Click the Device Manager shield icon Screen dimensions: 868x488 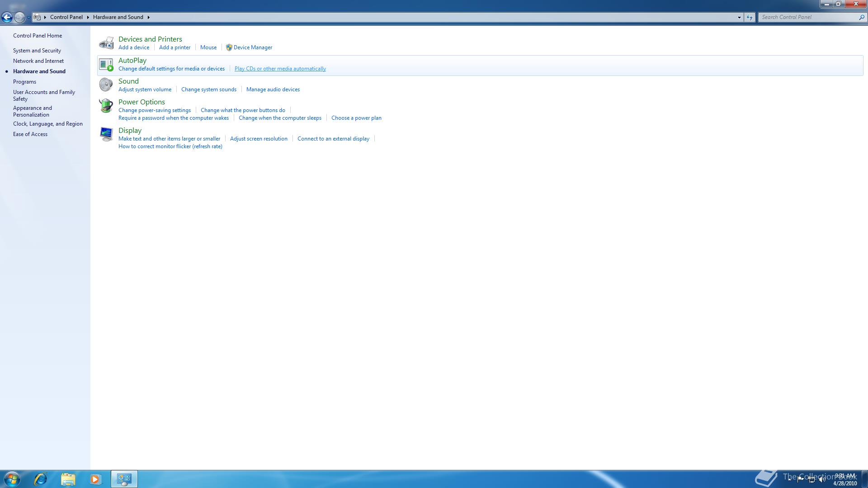point(229,47)
